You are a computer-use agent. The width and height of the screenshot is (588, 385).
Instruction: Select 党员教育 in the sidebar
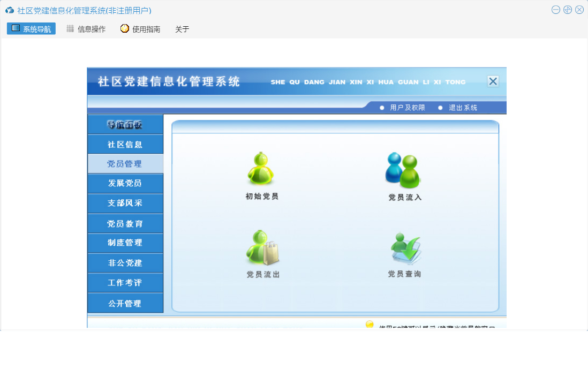pos(125,223)
